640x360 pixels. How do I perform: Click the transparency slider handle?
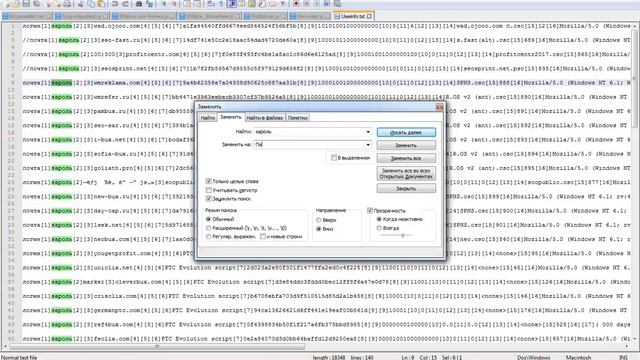click(x=402, y=235)
